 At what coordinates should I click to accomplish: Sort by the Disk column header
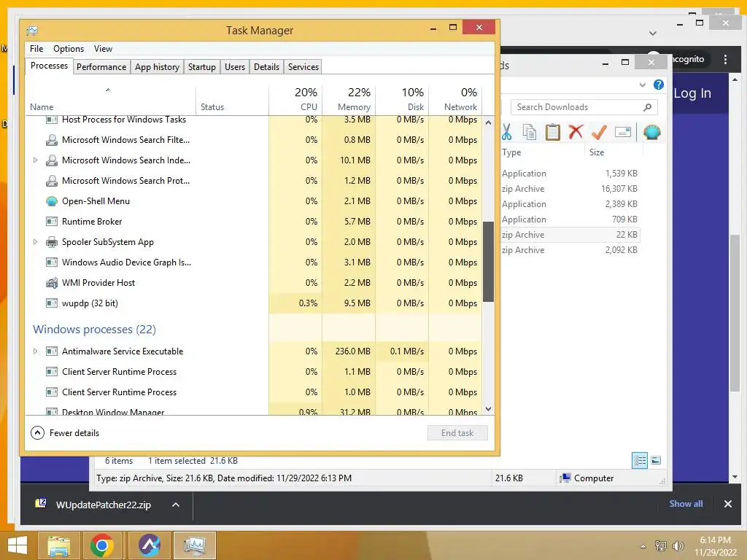(x=402, y=101)
